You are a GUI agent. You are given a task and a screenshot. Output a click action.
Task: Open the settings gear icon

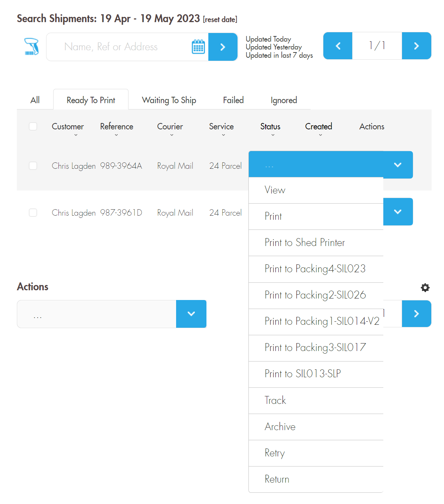pos(425,288)
